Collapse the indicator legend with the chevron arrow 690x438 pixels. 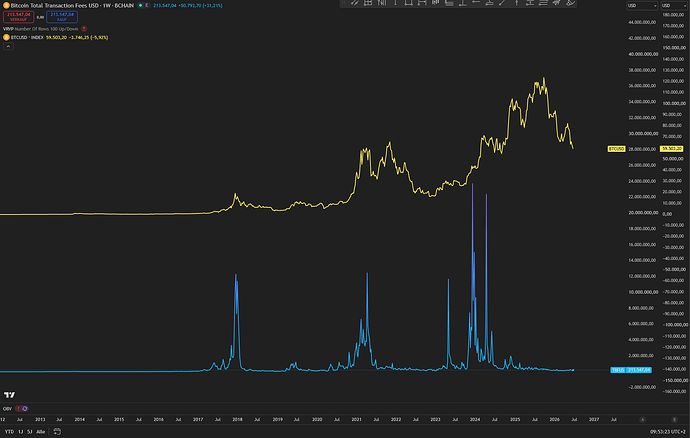8,46
